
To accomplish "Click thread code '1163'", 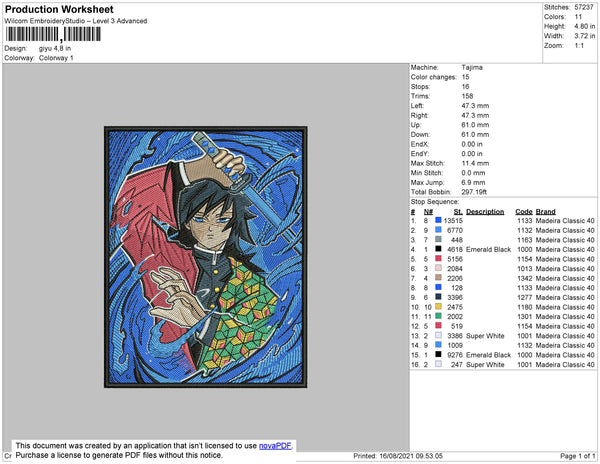I will pyautogui.click(x=525, y=240).
